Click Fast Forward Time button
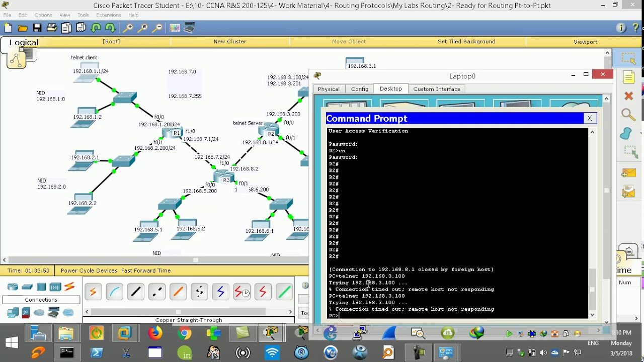Screen dimensions: 644x362 (x=146, y=270)
